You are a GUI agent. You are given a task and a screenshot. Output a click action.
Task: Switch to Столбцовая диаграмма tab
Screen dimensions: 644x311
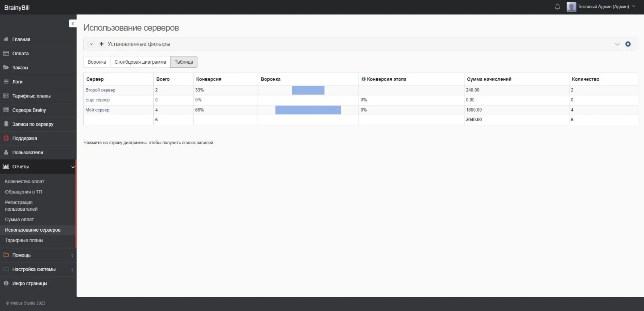[x=140, y=62]
